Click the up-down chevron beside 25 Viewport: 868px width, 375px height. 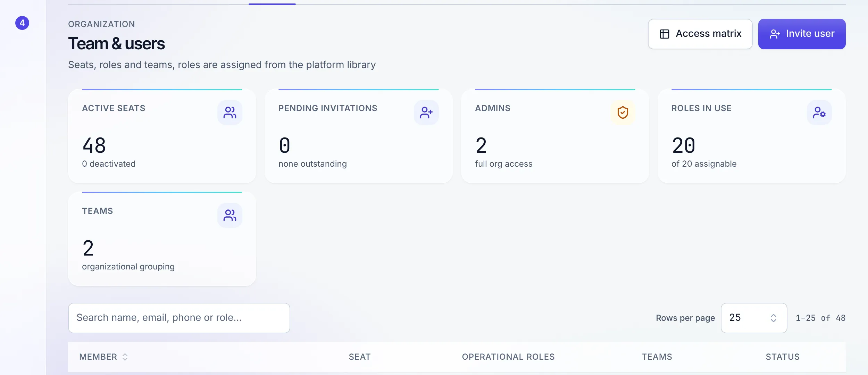774,318
